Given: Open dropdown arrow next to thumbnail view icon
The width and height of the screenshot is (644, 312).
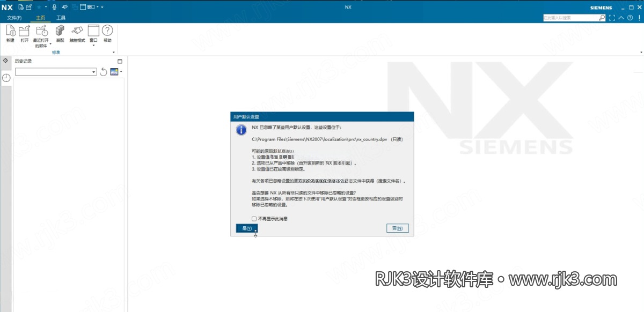Looking at the screenshot, I should (121, 72).
